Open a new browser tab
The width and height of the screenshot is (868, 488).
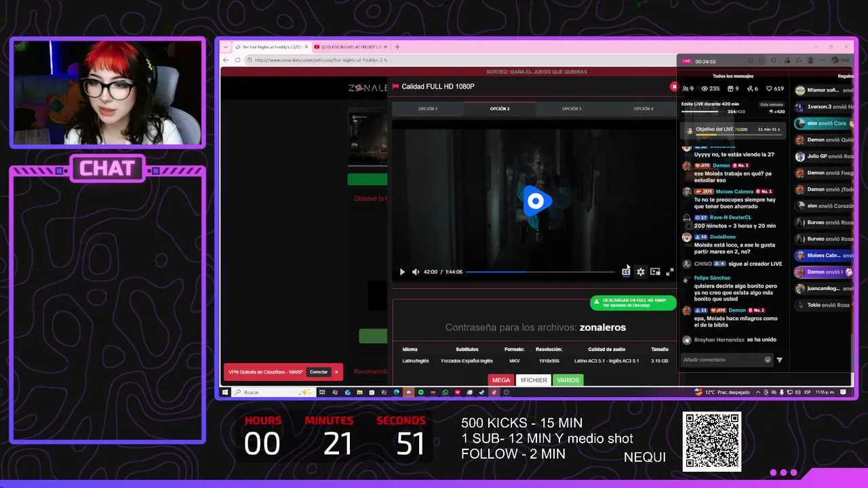click(397, 47)
